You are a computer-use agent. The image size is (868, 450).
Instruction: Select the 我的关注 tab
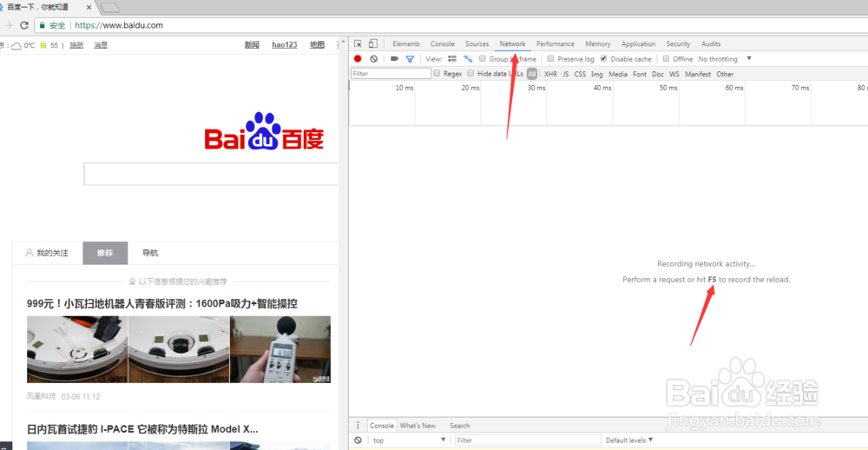[x=48, y=254]
